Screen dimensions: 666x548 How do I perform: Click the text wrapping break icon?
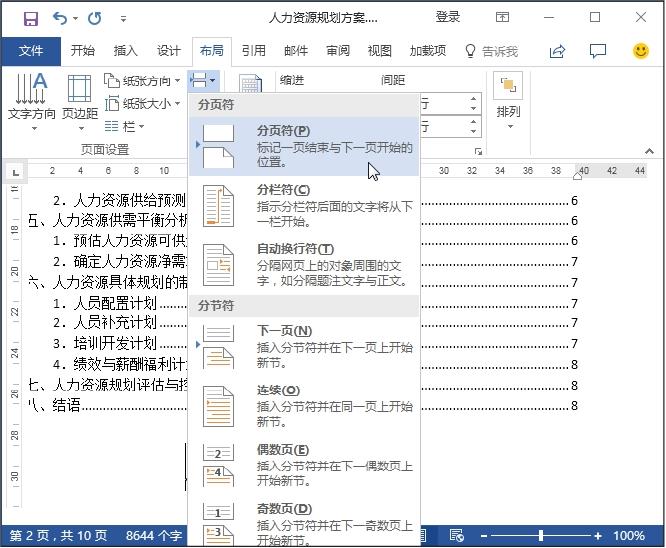coord(218,265)
